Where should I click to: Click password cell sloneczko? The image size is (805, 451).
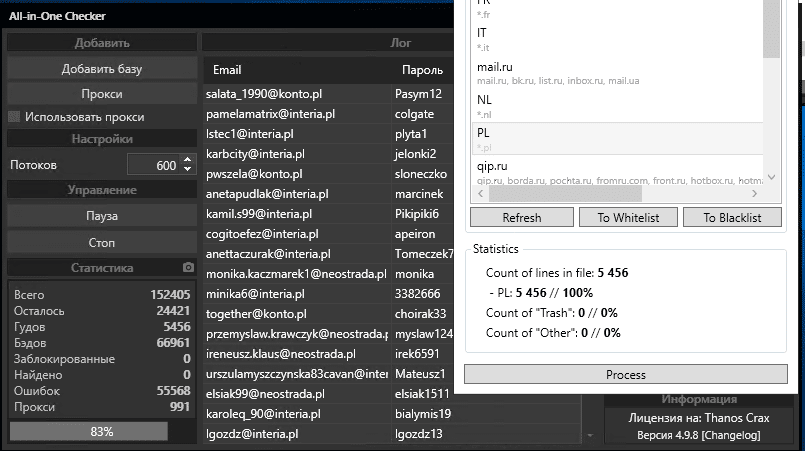pyautogui.click(x=420, y=174)
